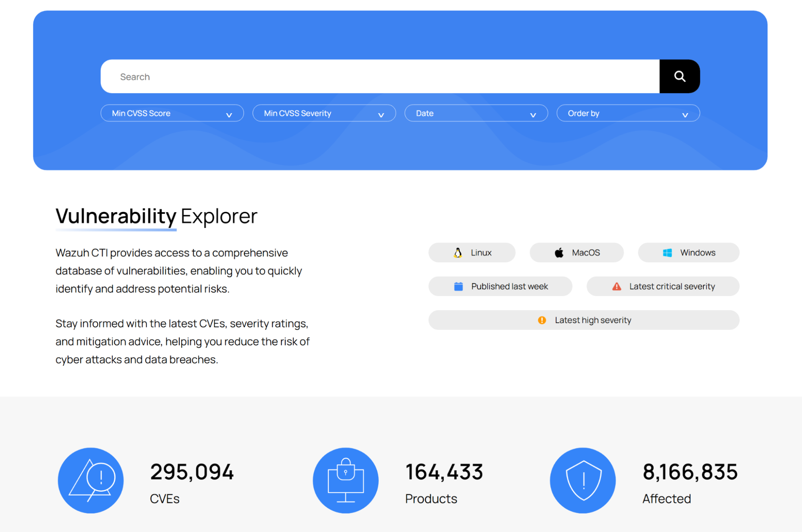Filter vulnerabilities by Linux
802x532 pixels.
pos(472,253)
